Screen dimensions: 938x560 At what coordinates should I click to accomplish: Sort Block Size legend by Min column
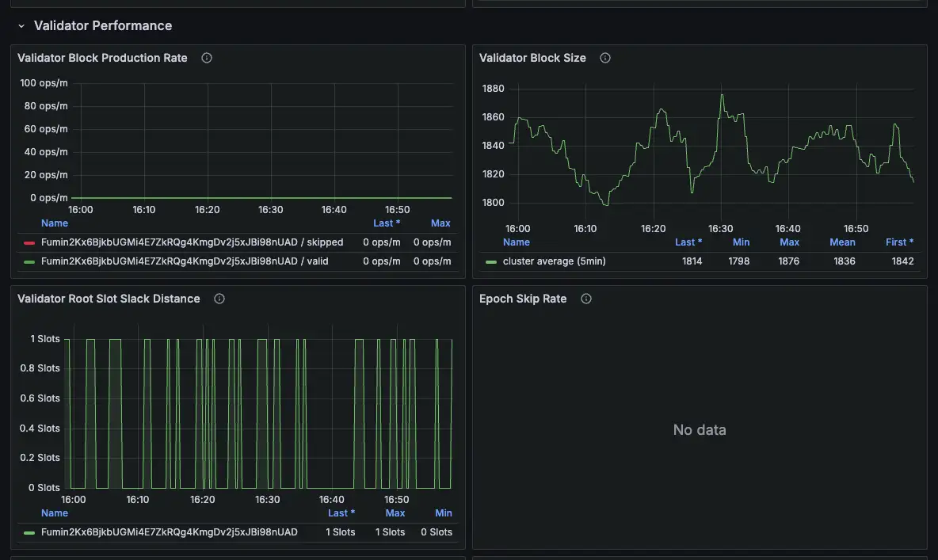(x=741, y=242)
